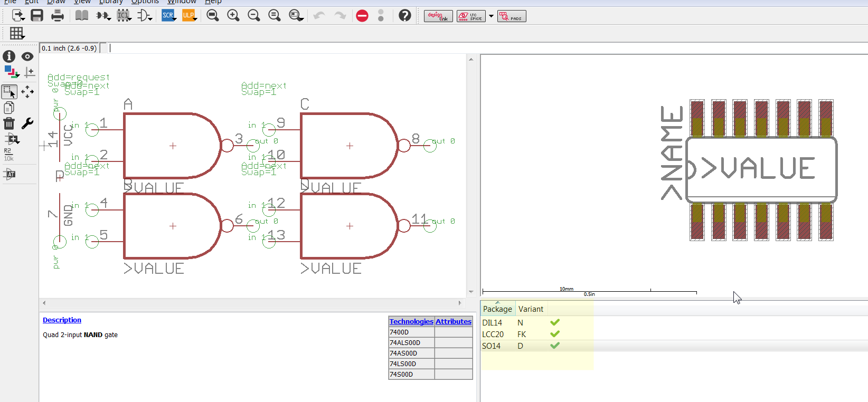Toggle the Show eye tool

point(27,56)
